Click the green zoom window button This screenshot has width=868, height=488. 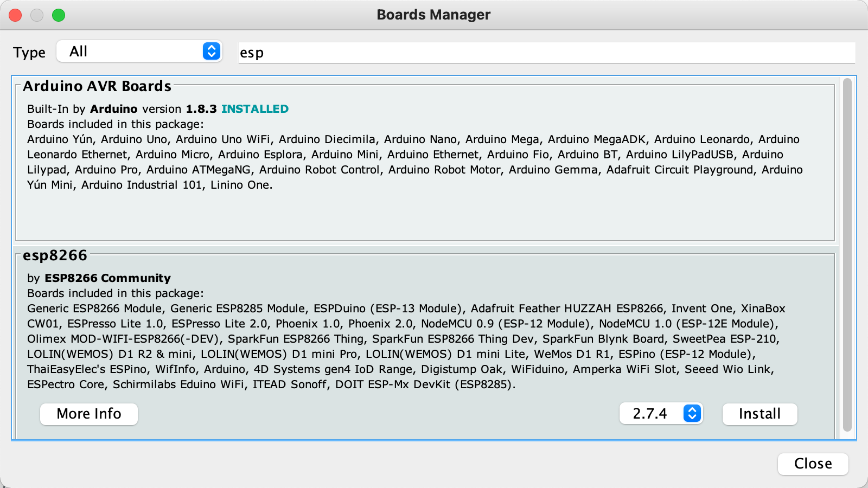[59, 15]
